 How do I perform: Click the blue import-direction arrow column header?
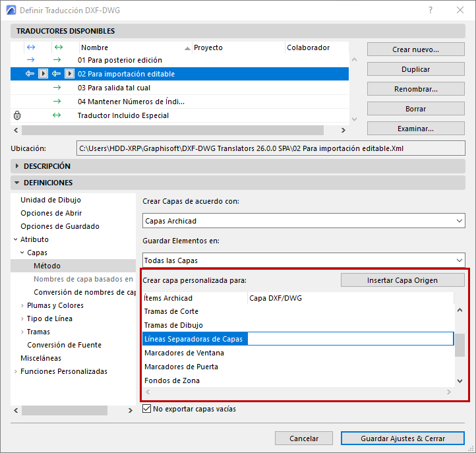pyautogui.click(x=31, y=47)
